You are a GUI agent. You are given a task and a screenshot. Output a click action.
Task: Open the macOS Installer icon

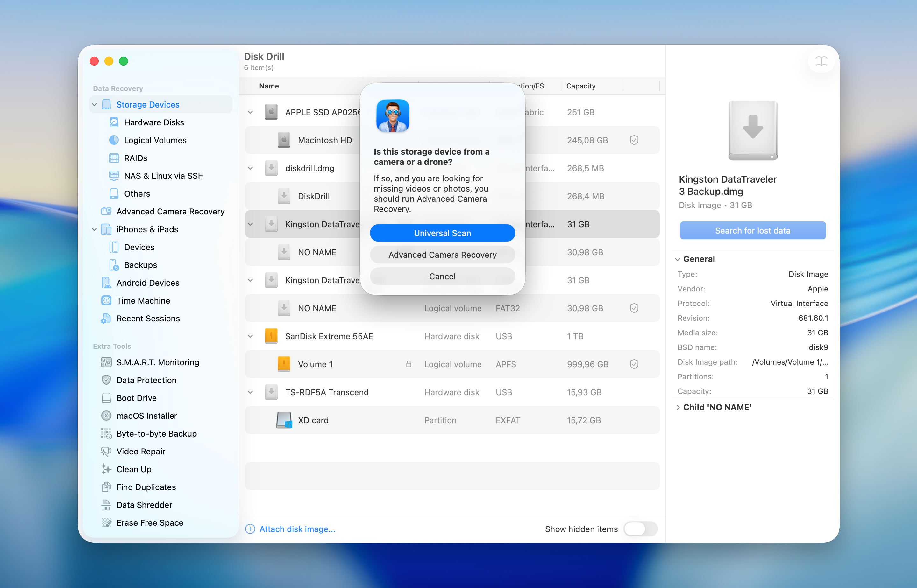106,416
